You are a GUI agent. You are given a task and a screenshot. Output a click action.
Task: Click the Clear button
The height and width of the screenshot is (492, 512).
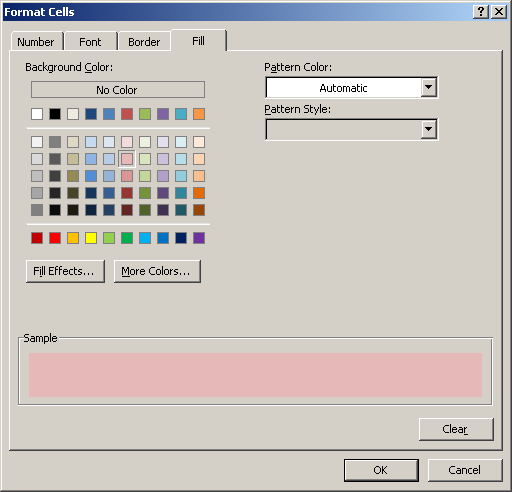coord(456,429)
